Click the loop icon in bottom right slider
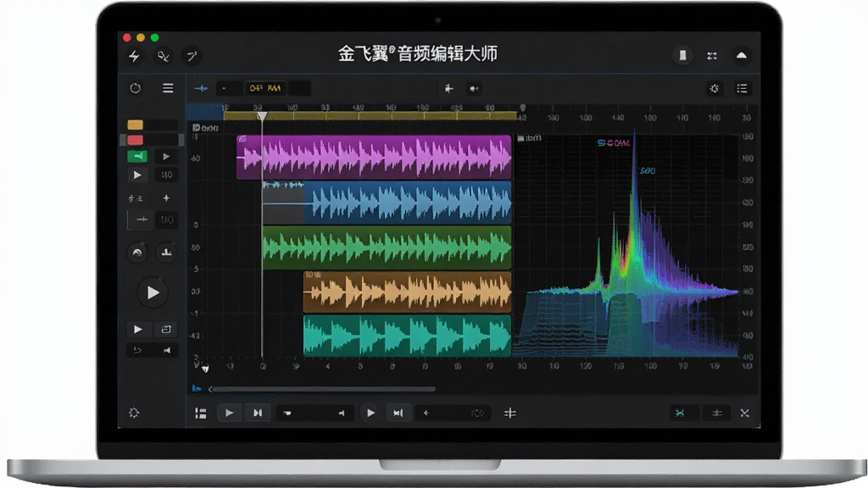868x488 pixels. point(478,413)
